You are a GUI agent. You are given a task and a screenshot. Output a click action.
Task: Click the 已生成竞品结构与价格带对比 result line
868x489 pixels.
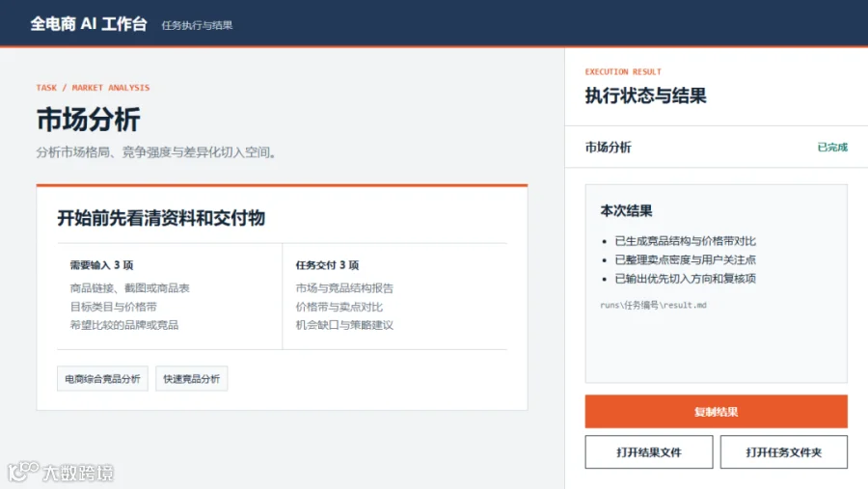[x=686, y=241]
